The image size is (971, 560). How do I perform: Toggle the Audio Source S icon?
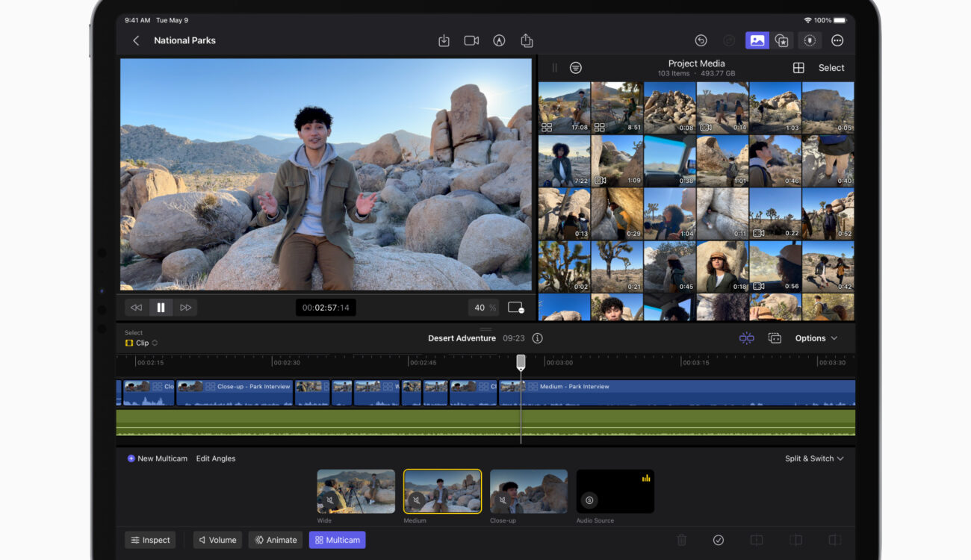(589, 500)
